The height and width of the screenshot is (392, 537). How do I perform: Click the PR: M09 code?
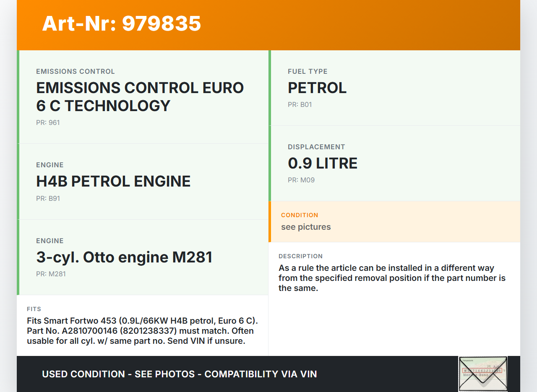point(301,180)
